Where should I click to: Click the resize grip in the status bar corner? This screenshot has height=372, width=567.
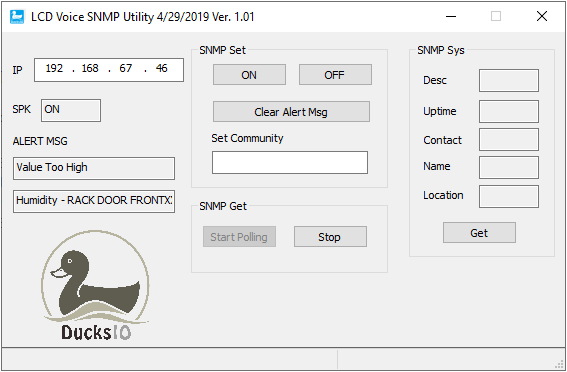560,364
